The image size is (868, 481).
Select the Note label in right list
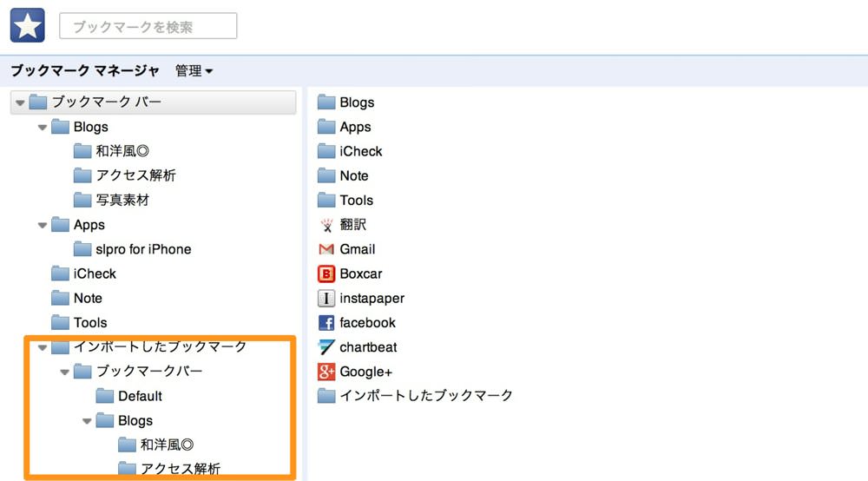click(x=354, y=175)
